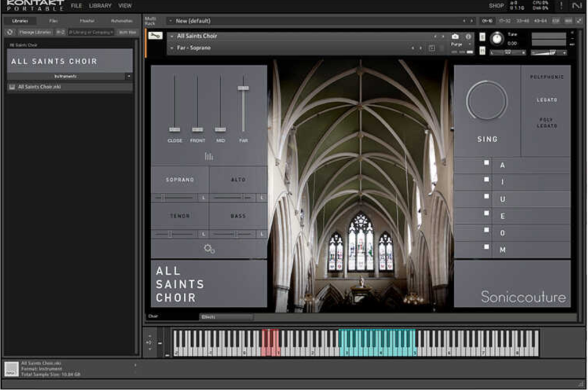
Task: Select the POLYPHONIC mode
Action: click(x=547, y=77)
